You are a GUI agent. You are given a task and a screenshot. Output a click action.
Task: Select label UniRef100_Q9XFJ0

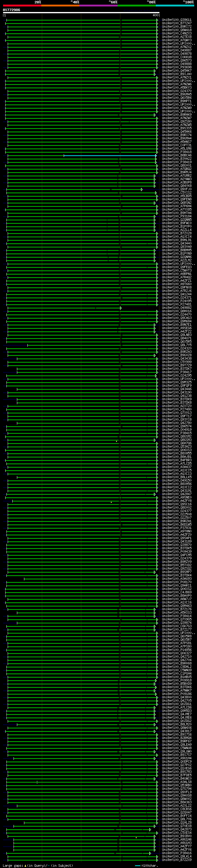[177, 189]
